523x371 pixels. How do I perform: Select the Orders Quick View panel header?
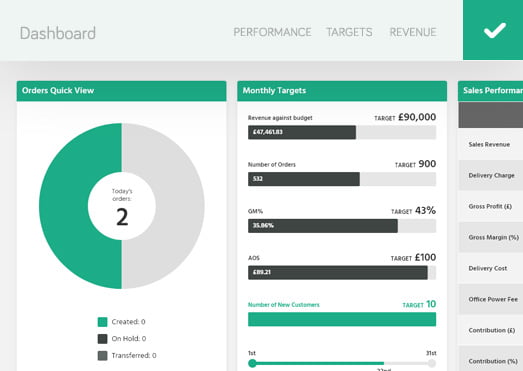tap(121, 91)
